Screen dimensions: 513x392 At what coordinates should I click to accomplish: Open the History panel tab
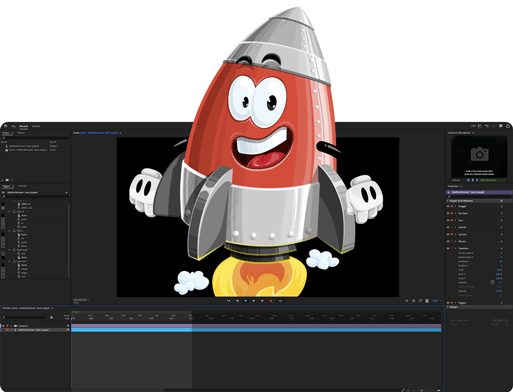coord(21,133)
